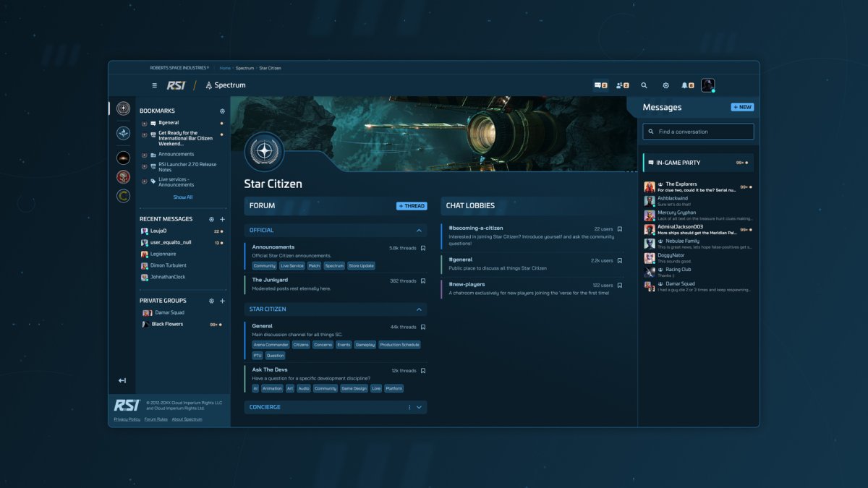The width and height of the screenshot is (868, 488).
Task: Click the Show All bookmarks link
Action: [x=183, y=197]
